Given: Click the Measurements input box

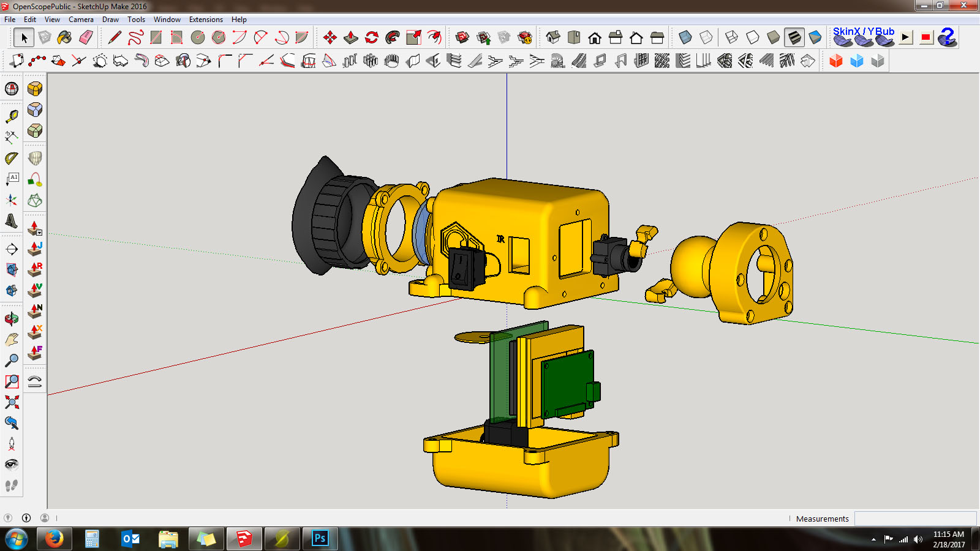Looking at the screenshot, I should 915,519.
